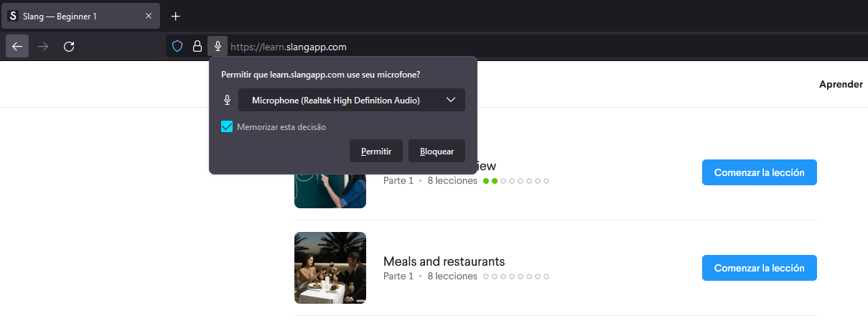Click the Meals and restaurants progress dots
868x321 pixels.
(x=516, y=276)
